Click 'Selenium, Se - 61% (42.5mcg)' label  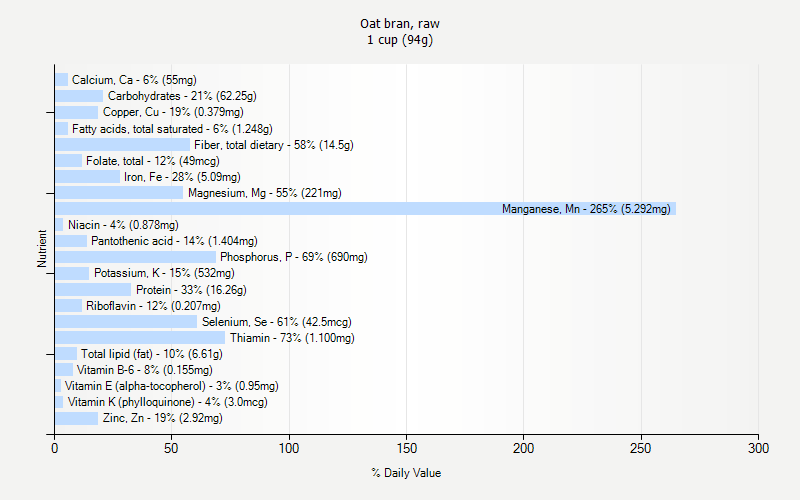[x=277, y=322]
